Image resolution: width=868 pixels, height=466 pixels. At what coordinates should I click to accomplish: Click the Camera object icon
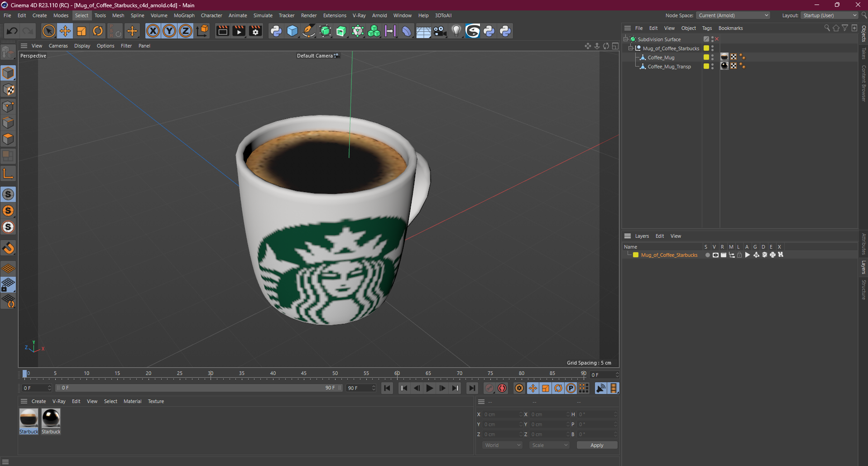pyautogui.click(x=440, y=31)
